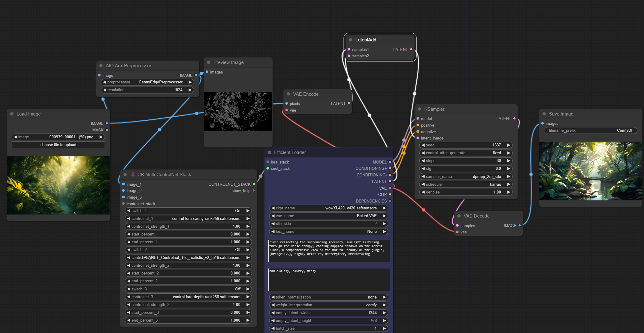Collapse the Load Image node dot
Screen dimensions: 644x333
click(x=12, y=114)
